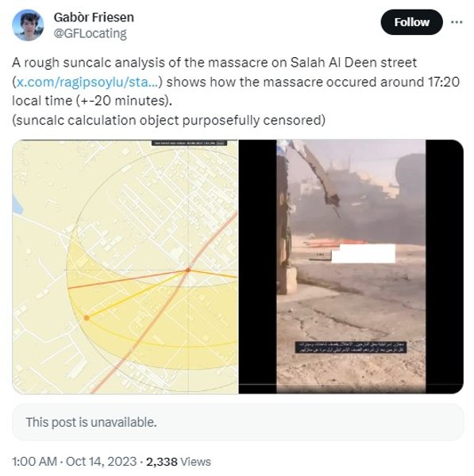Click the @GFLocating handle
Image resolution: width=474 pixels, height=476 pixels.
91,33
